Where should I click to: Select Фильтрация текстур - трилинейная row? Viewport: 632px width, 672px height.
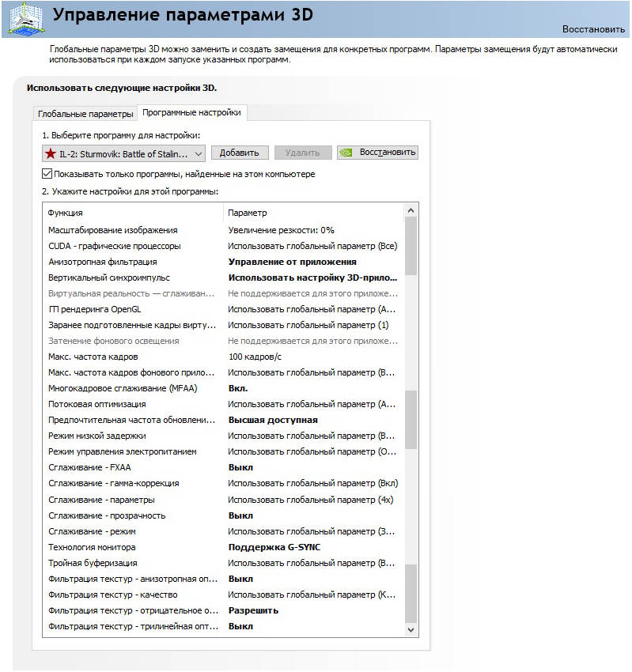coord(223,627)
